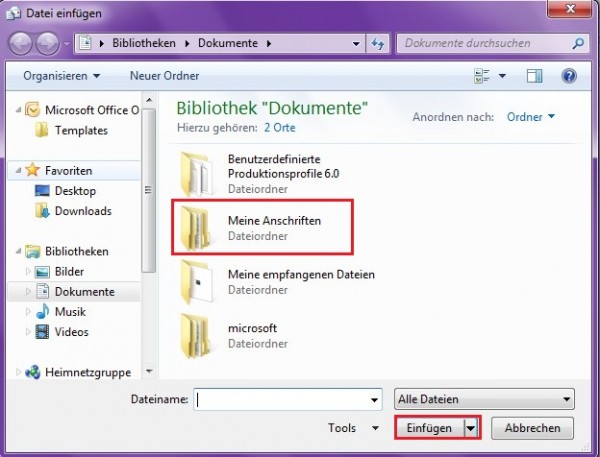Open the Tools menu
This screenshot has width=600, height=457.
pyautogui.click(x=353, y=428)
